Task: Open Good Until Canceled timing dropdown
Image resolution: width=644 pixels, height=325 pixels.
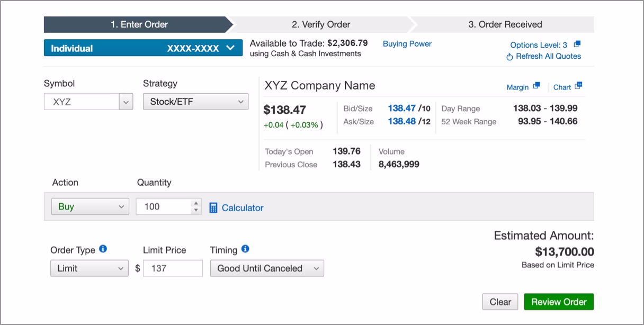Action: click(x=267, y=268)
